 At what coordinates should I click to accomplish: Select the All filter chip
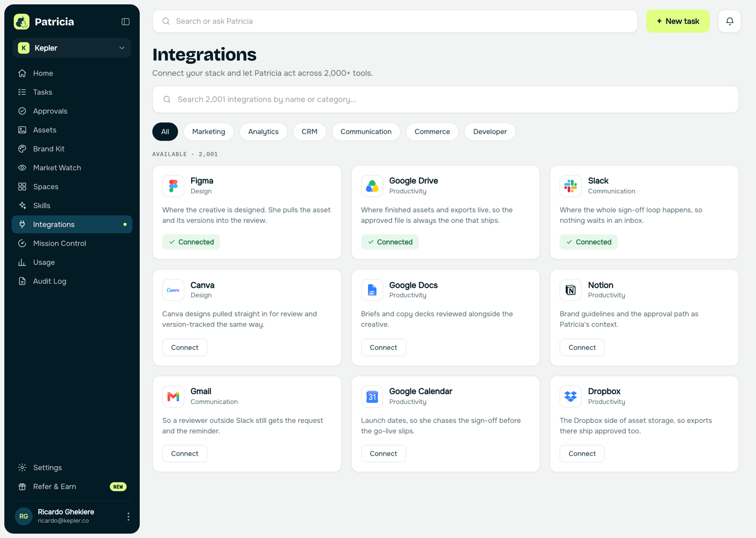click(165, 131)
